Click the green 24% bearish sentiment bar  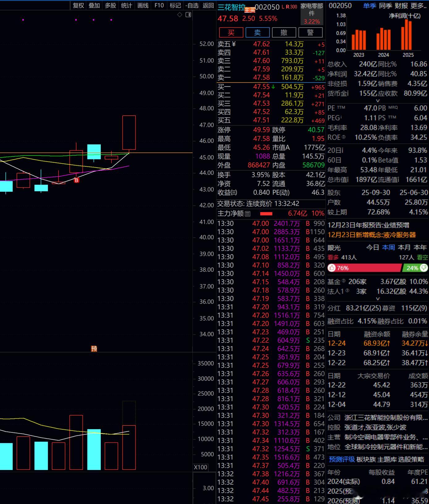[415, 268]
